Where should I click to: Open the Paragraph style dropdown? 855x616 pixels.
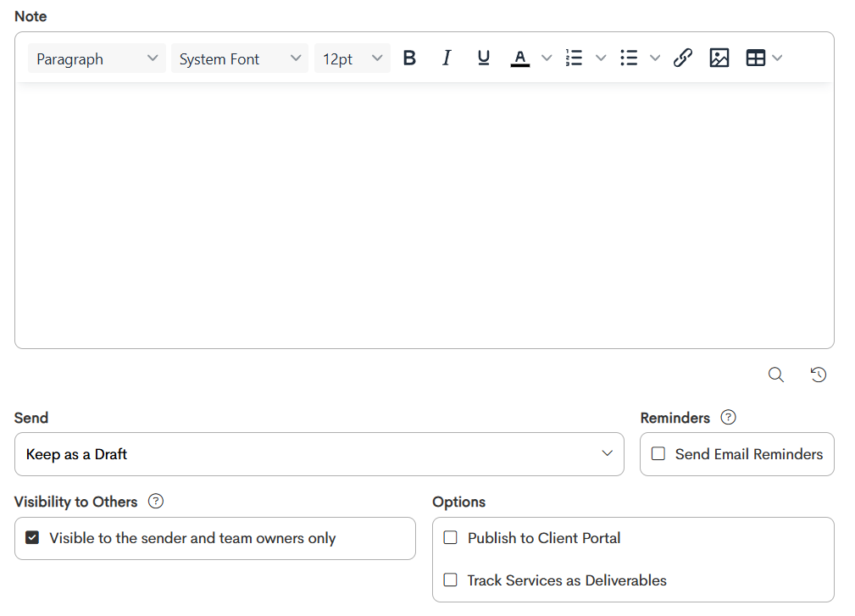[x=97, y=58]
